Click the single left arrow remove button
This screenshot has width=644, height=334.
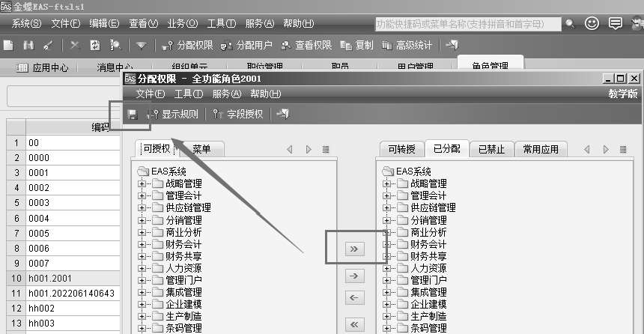click(x=354, y=297)
